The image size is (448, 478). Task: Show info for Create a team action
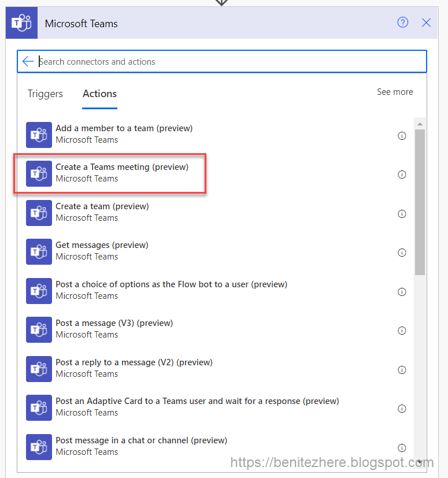(x=402, y=214)
